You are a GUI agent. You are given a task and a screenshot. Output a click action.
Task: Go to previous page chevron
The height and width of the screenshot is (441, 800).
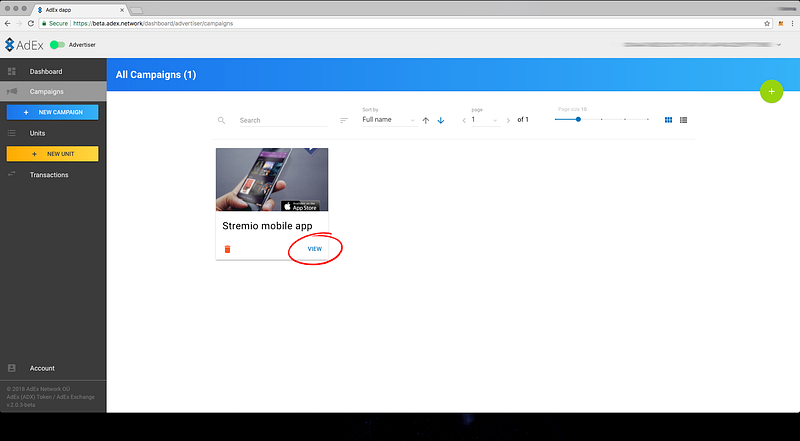(464, 120)
